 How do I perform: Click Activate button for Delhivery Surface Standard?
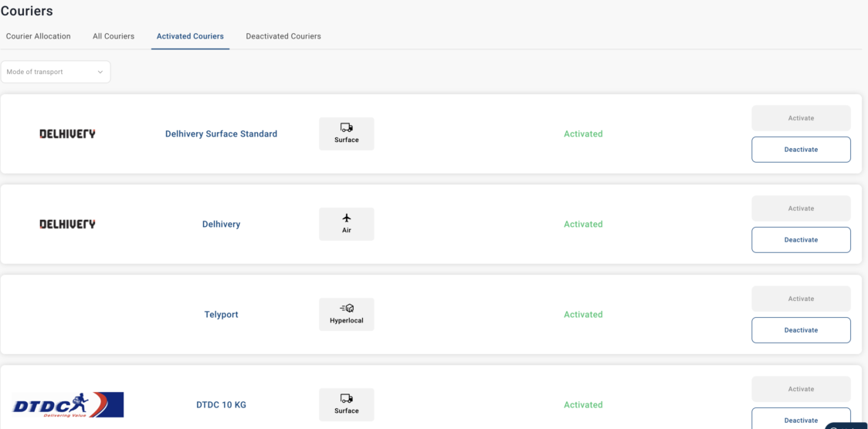(801, 118)
